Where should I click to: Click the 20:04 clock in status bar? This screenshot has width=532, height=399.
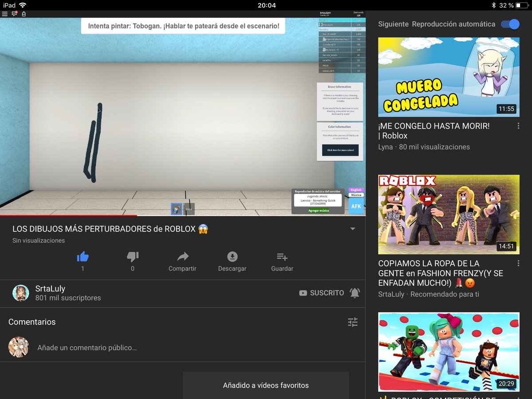click(266, 5)
